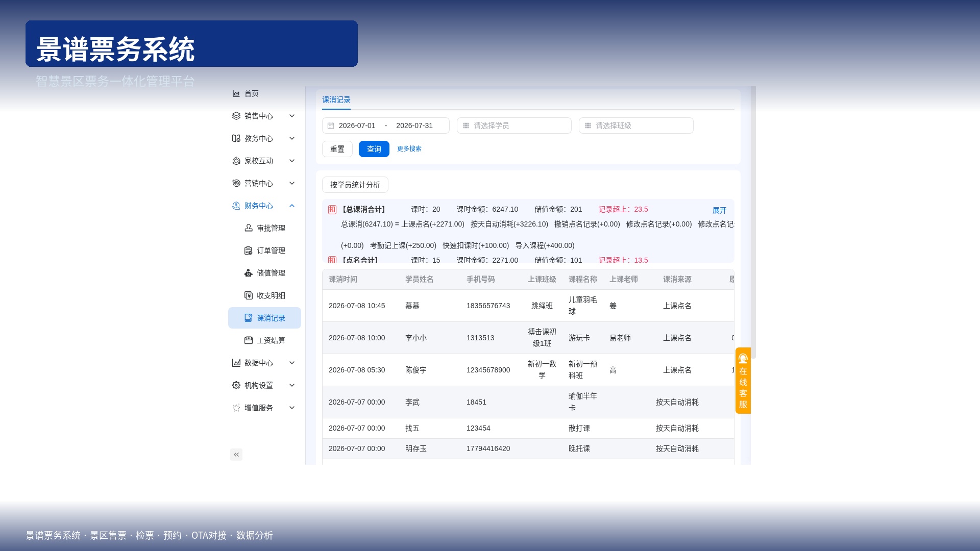Click the 订单管理 icon

(248, 251)
